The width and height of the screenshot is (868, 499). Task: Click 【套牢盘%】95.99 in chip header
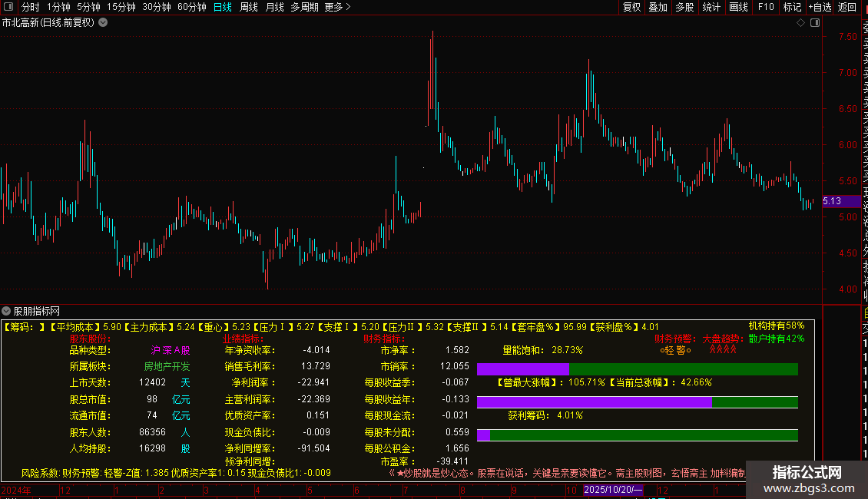pyautogui.click(x=548, y=327)
